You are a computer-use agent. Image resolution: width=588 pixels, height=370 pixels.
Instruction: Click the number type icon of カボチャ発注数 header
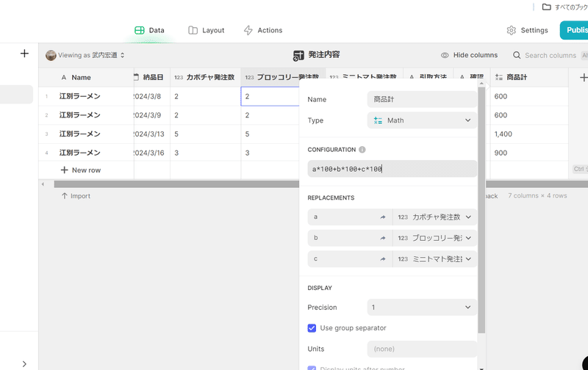[x=179, y=78]
